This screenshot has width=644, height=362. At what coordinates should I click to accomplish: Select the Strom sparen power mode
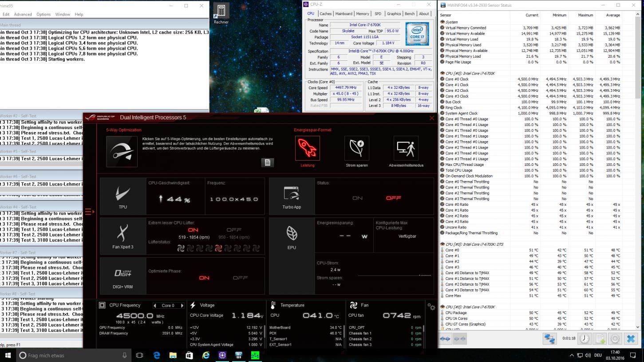pyautogui.click(x=357, y=148)
